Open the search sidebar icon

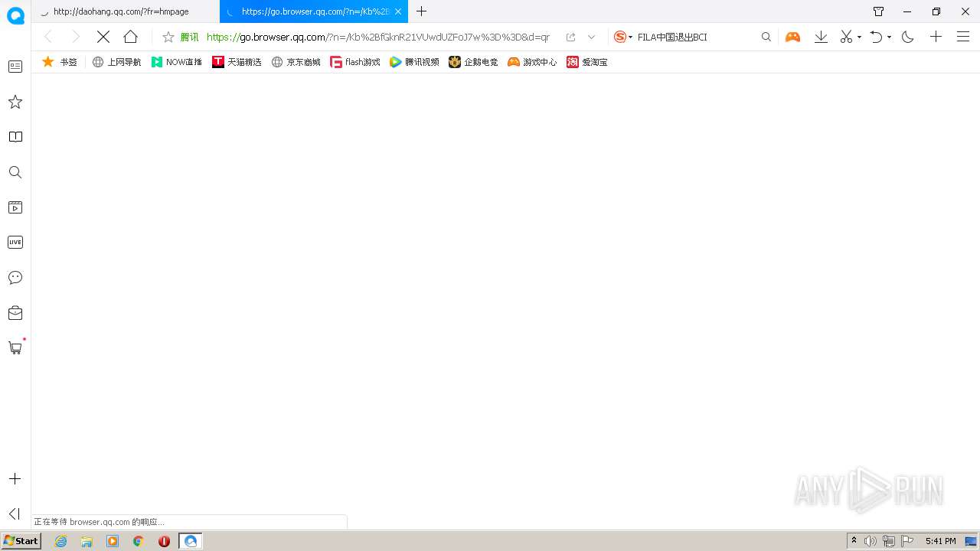(15, 172)
